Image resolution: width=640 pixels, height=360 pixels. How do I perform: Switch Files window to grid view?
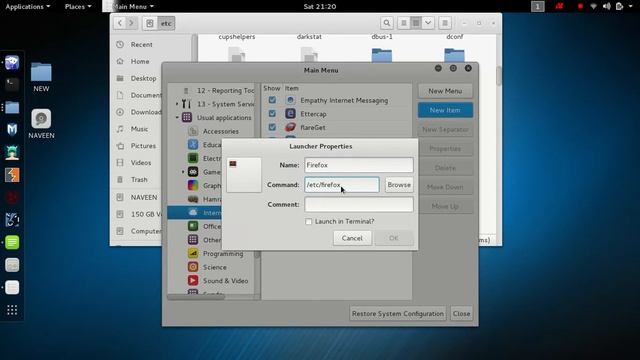pos(416,23)
